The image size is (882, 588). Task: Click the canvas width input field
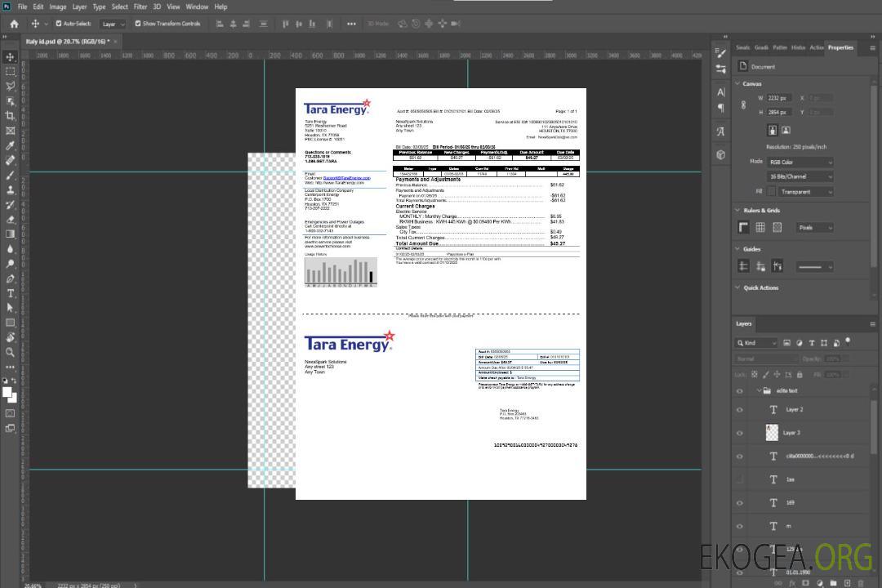click(x=778, y=98)
